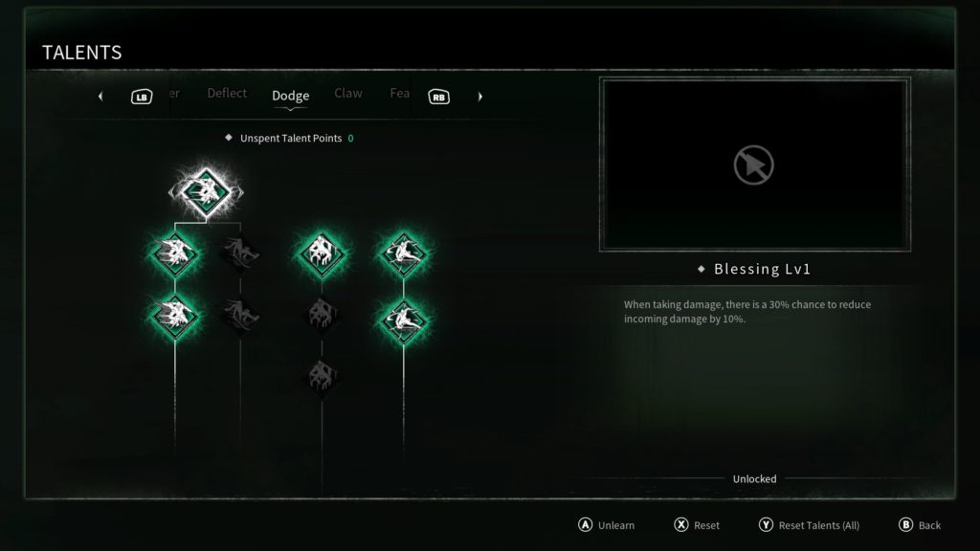980x551 pixels.
Task: Go Back from the Talents screen
Action: (x=920, y=525)
